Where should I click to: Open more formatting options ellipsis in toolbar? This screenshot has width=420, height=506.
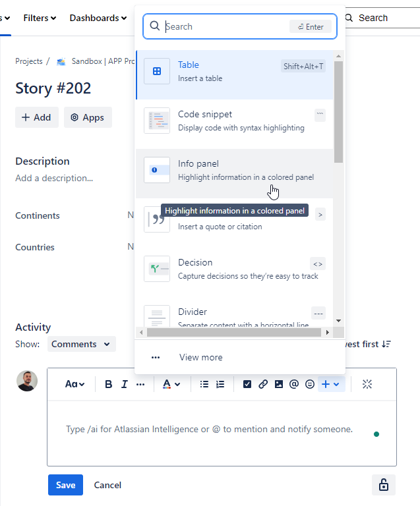point(140,384)
